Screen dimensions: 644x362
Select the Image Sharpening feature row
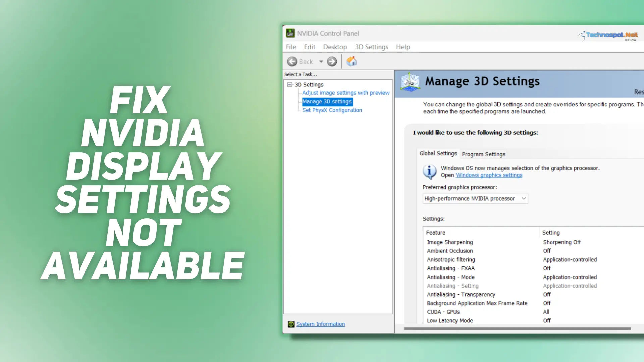pyautogui.click(x=450, y=242)
